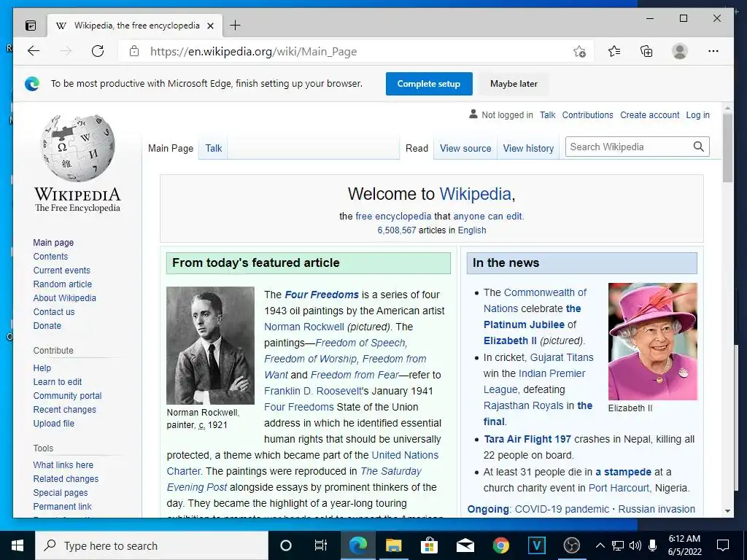This screenshot has width=747, height=560.
Task: Click the browser back arrow
Action: pyautogui.click(x=34, y=52)
